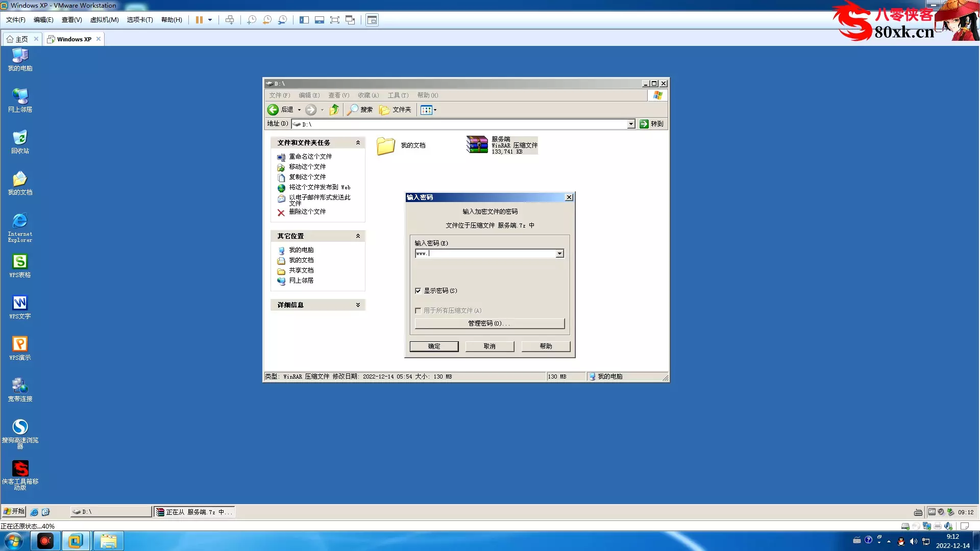Click the Explorer back arrow button
Screen dimensions: 980x551
pyautogui.click(x=273, y=110)
